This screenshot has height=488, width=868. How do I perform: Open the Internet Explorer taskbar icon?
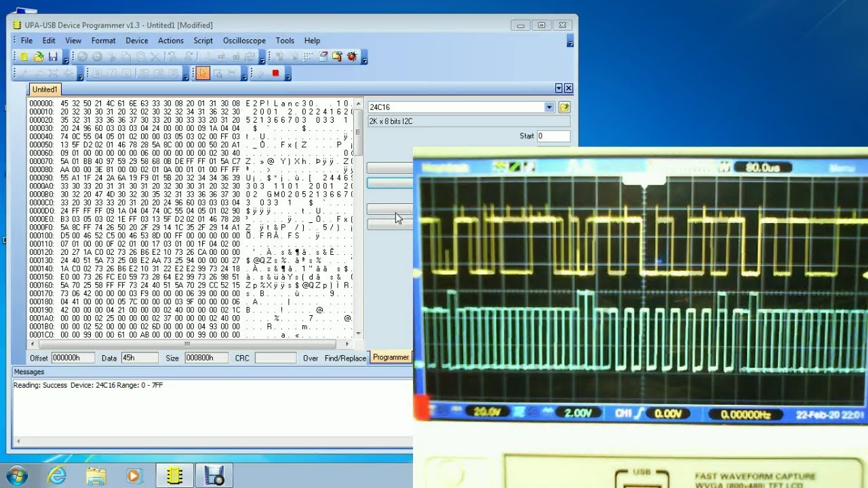tap(57, 476)
